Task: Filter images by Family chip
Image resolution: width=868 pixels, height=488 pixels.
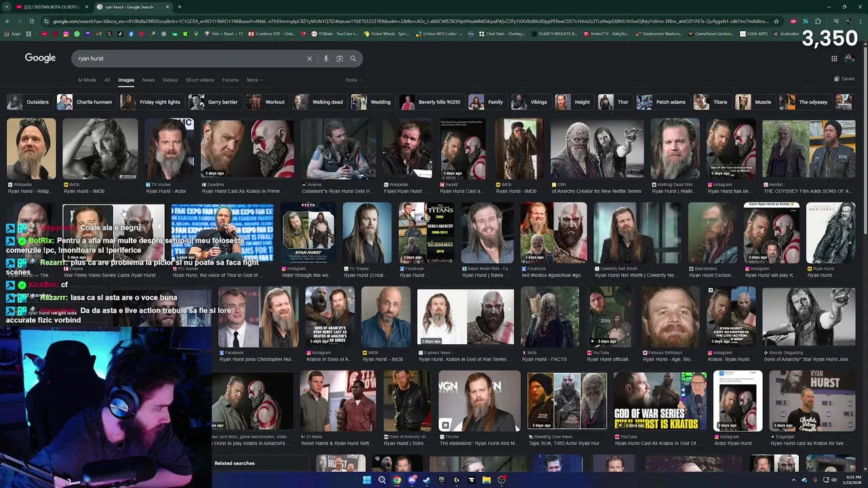Action: [x=487, y=102]
